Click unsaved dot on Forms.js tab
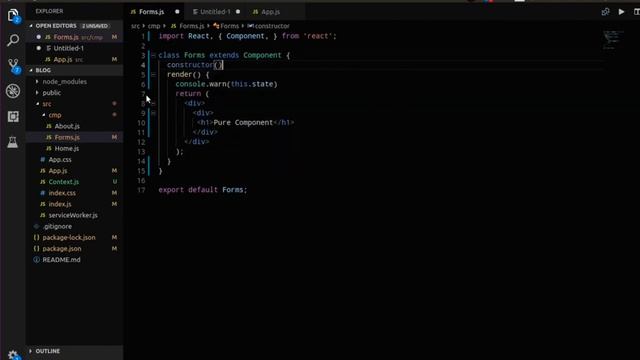The width and height of the screenshot is (640, 360). coord(177,12)
